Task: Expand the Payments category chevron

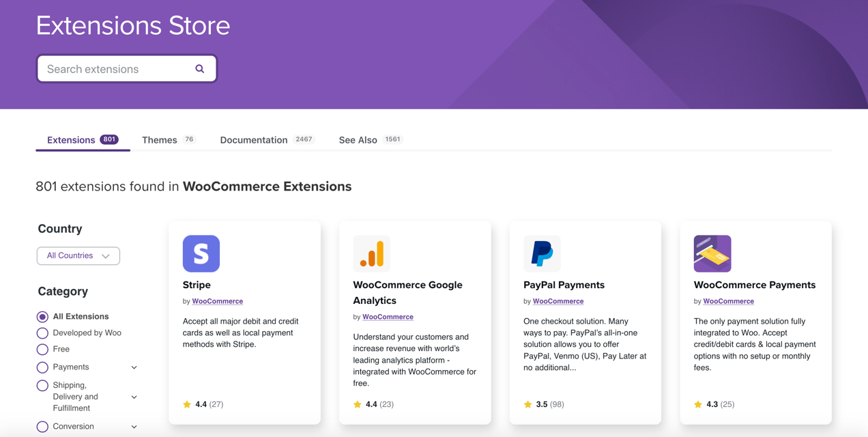Action: [134, 367]
